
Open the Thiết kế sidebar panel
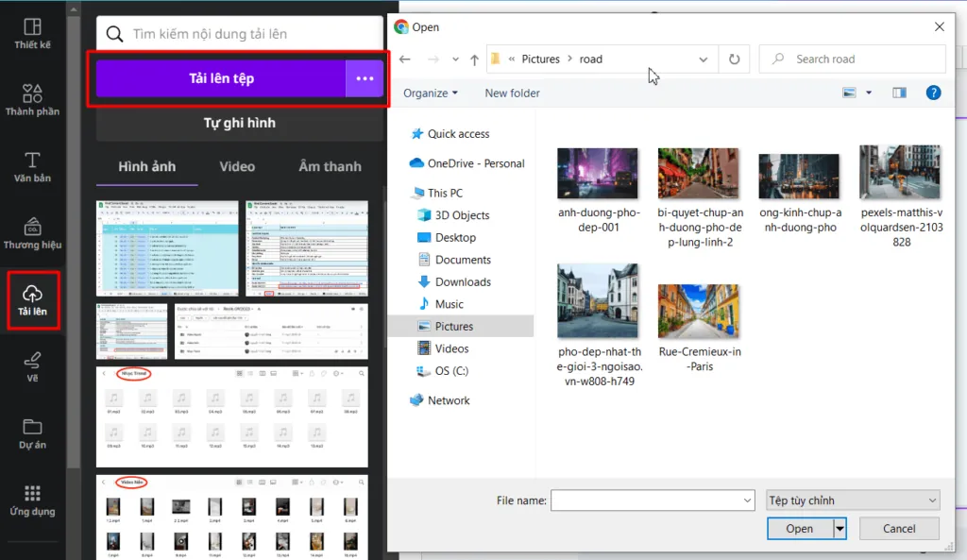point(32,33)
